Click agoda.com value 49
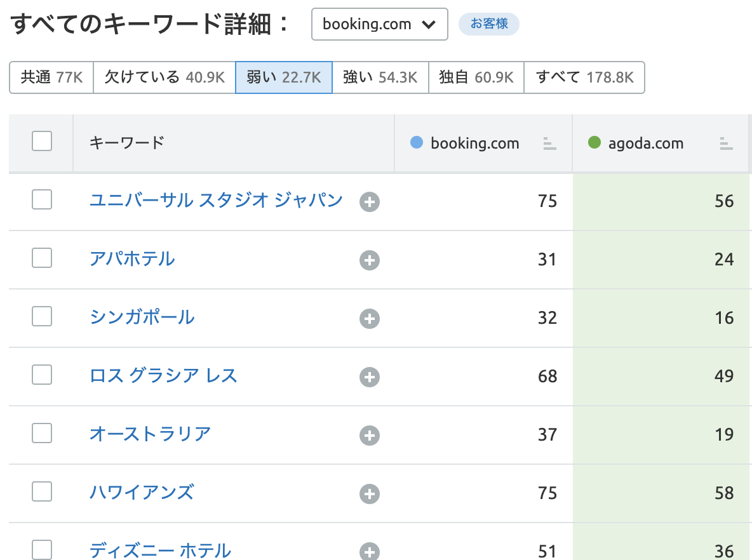The width and height of the screenshot is (752, 560). coord(724,377)
